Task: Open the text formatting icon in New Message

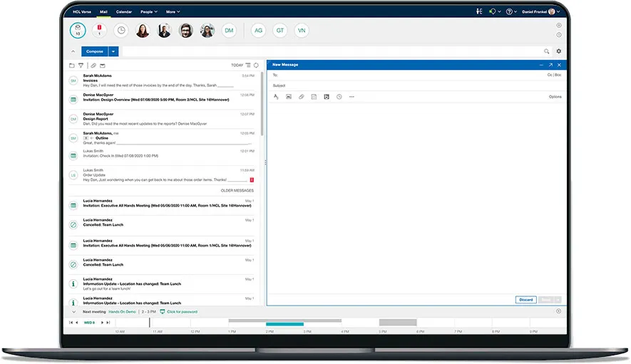Action: click(276, 96)
